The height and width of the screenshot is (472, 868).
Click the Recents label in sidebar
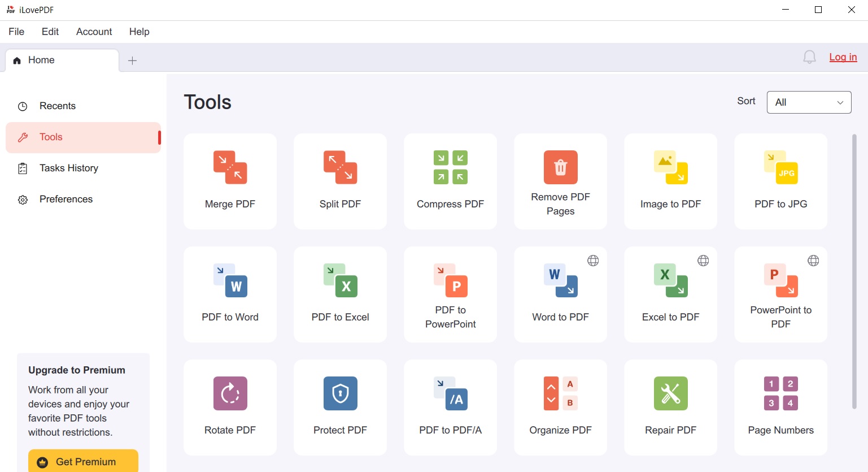[58, 106]
